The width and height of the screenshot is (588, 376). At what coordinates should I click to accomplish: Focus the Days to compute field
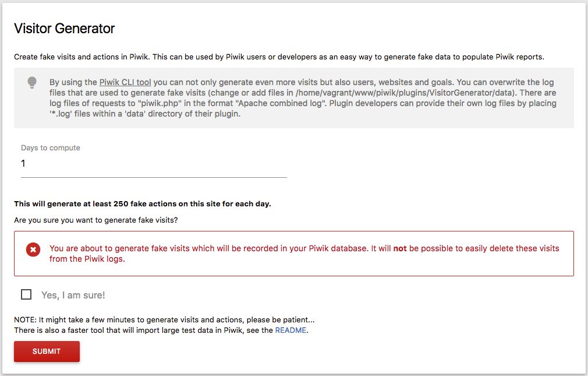[x=154, y=164]
